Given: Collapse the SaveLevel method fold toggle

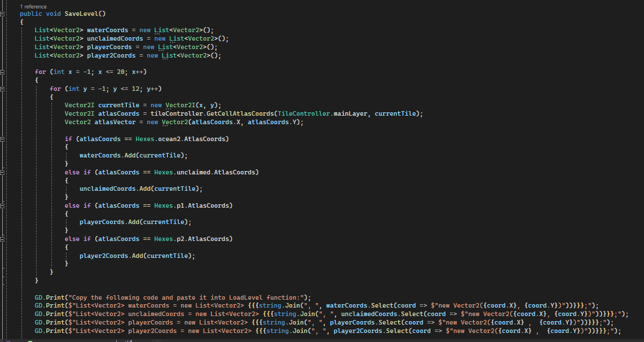Looking at the screenshot, I should [3, 13].
